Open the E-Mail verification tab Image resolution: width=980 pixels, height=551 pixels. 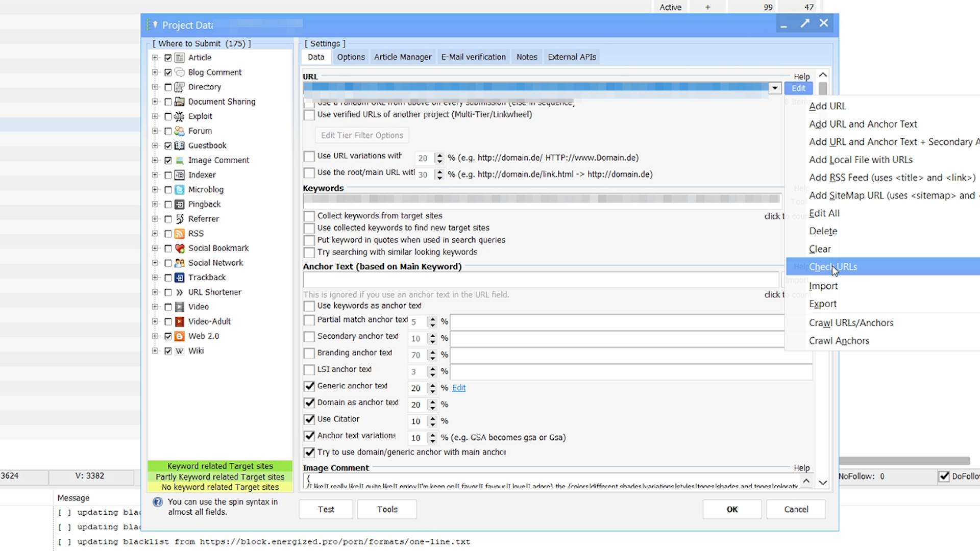pos(473,57)
